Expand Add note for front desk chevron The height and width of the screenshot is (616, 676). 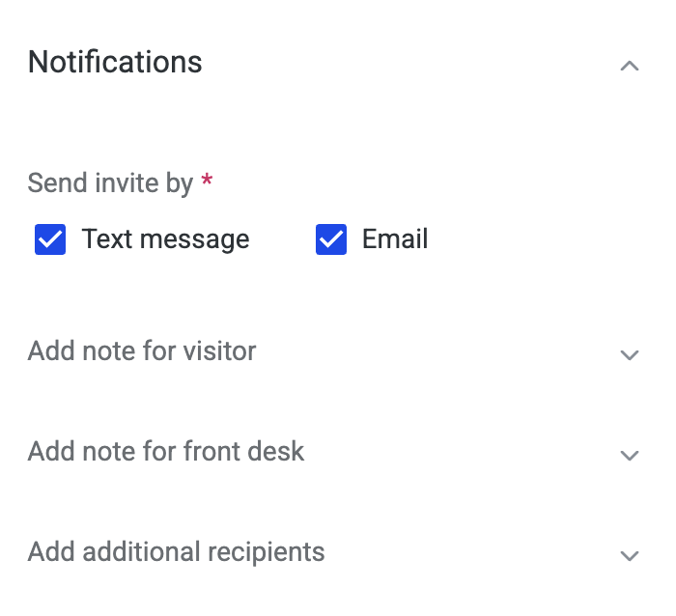point(630,456)
